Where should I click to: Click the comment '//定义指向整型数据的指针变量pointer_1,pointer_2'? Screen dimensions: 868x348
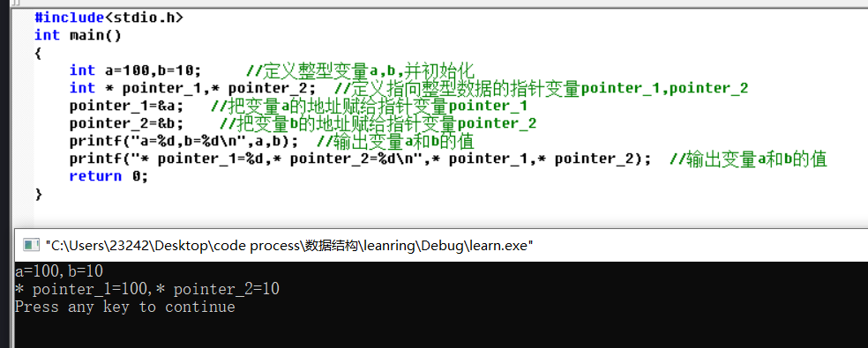coord(542,88)
